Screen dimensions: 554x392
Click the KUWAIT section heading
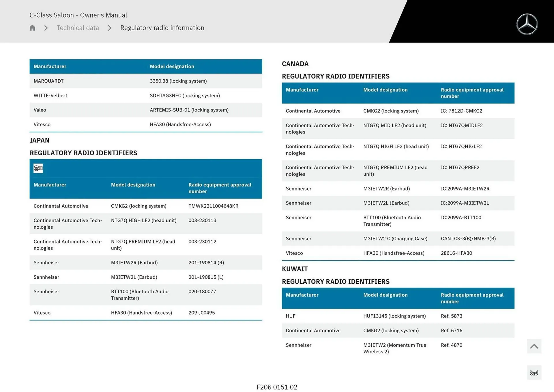coord(295,269)
